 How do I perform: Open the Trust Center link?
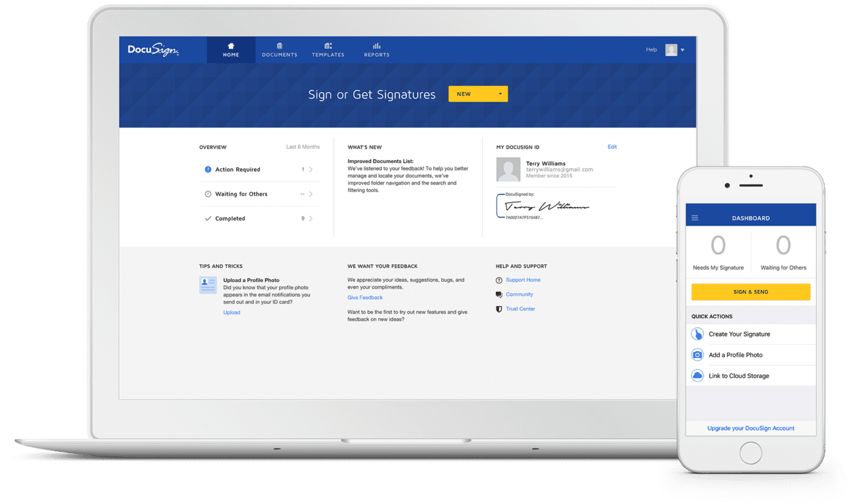click(520, 309)
